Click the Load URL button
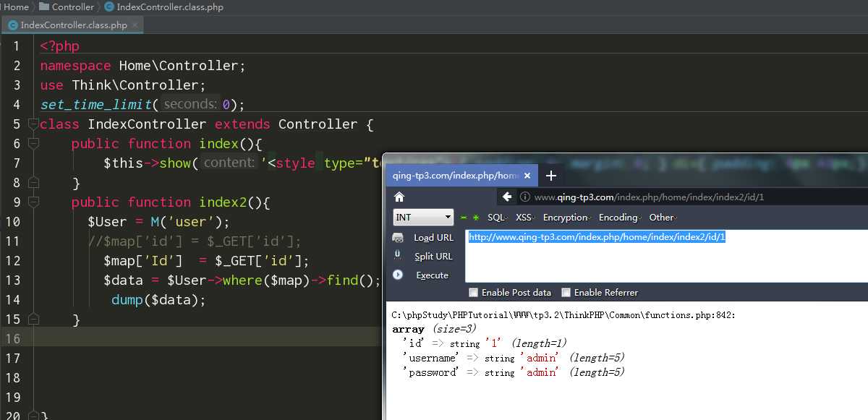This screenshot has width=868, height=420. tap(433, 238)
